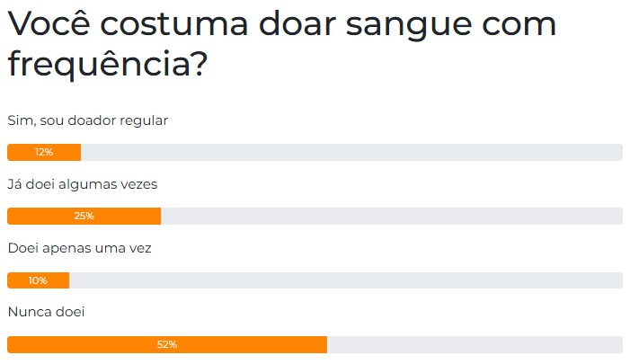This screenshot has width=630, height=364.
Task: Select the 'Nunca doei' answer label
Action: point(46,312)
